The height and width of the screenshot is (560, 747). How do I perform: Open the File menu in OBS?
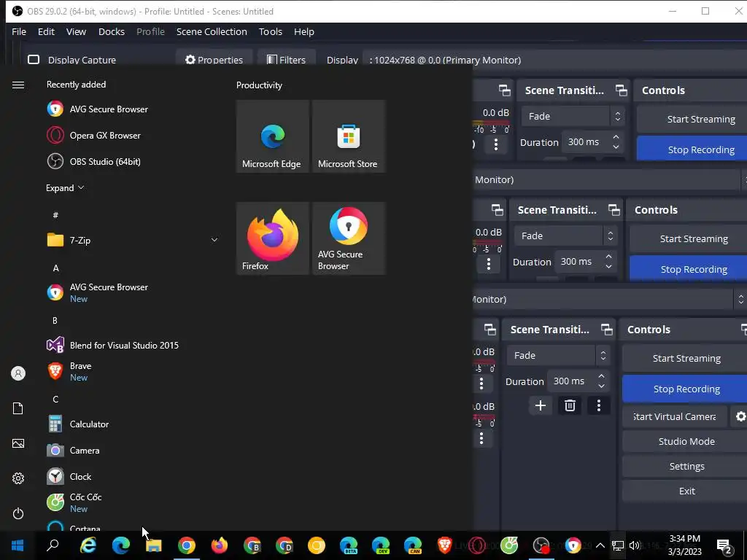19,31
